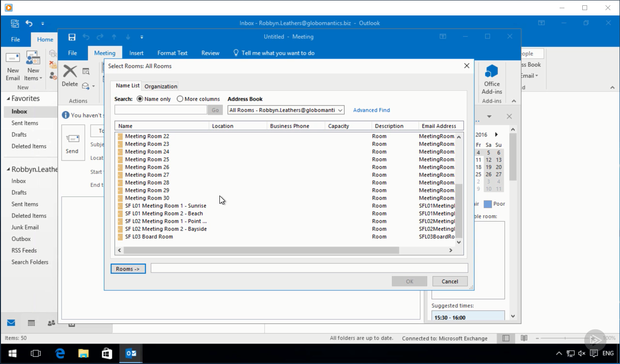Open Action Center notifications icon

click(595, 353)
